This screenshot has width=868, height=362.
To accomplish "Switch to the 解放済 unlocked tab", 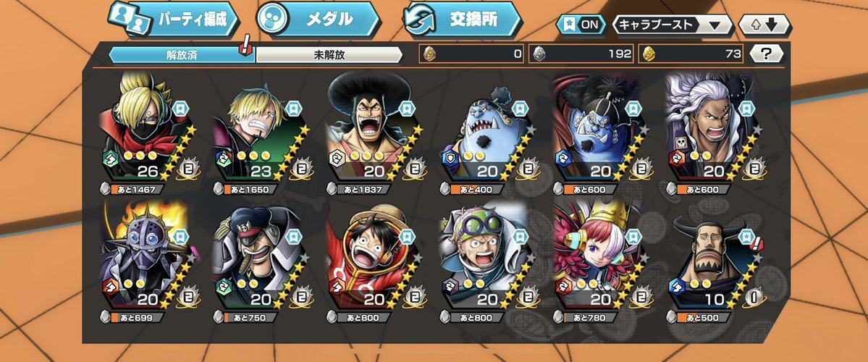I will click(182, 55).
